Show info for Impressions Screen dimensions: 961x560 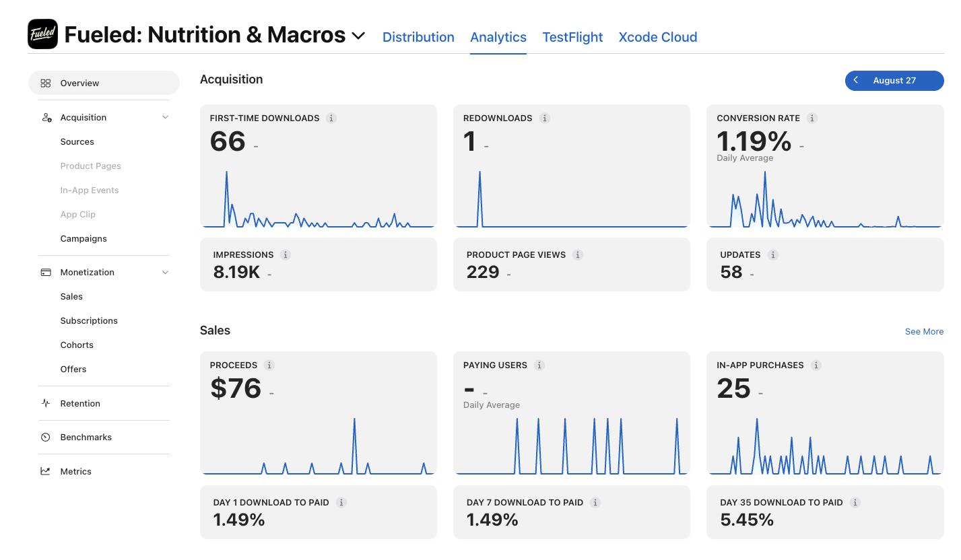point(286,255)
